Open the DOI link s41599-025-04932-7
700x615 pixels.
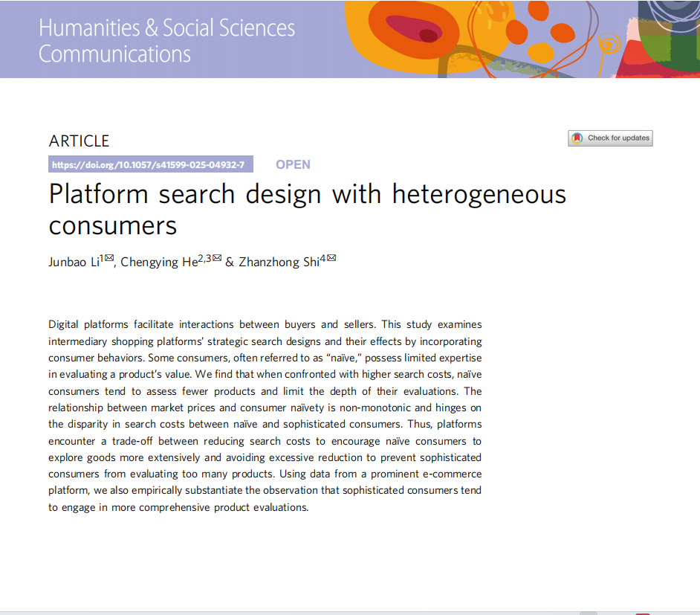[150, 164]
